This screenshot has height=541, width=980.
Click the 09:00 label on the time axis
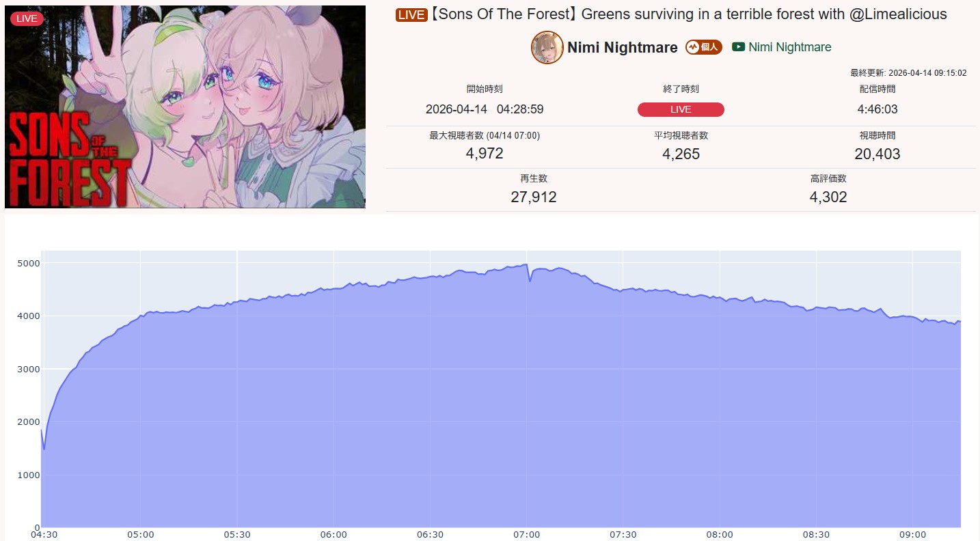pos(913,534)
